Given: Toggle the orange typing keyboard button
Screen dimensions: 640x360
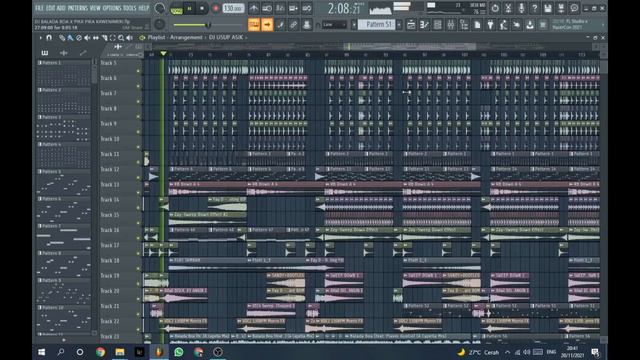Looking at the screenshot, I should click(254, 25).
